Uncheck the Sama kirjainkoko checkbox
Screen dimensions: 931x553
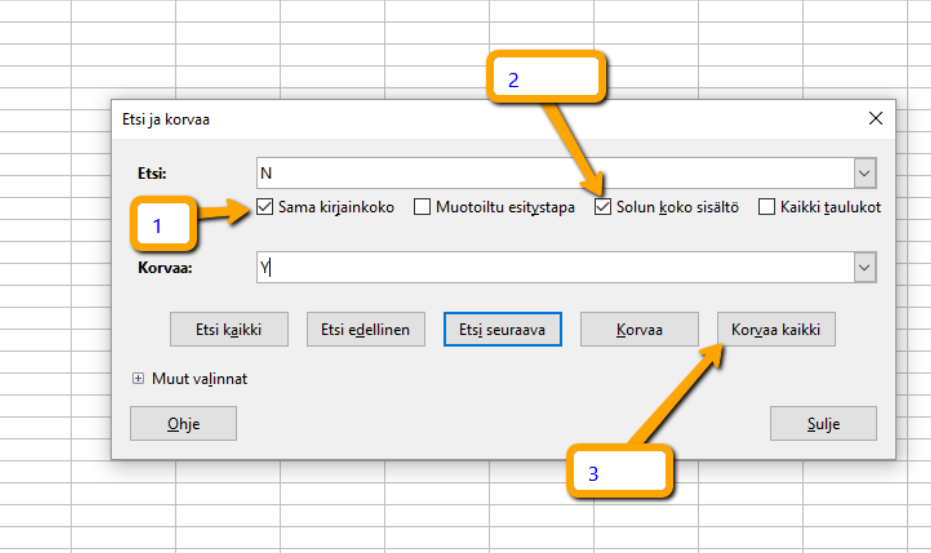tap(265, 208)
